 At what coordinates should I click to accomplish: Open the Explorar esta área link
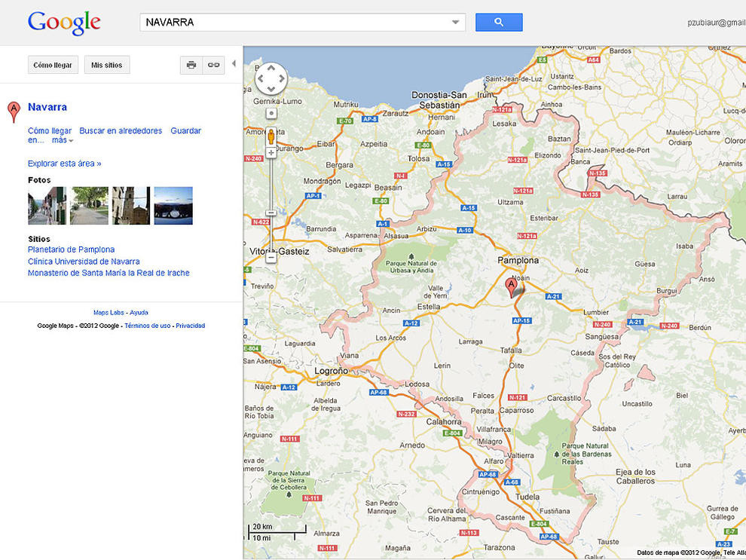click(64, 164)
